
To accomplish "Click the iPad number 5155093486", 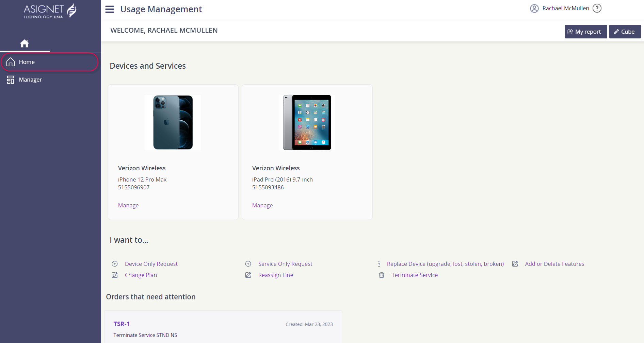I will point(268,187).
